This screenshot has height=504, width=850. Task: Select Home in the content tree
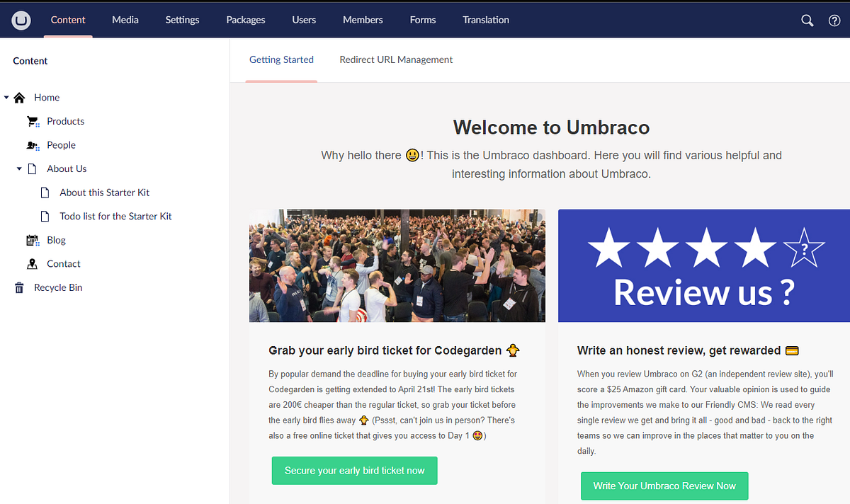pyautogui.click(x=47, y=98)
